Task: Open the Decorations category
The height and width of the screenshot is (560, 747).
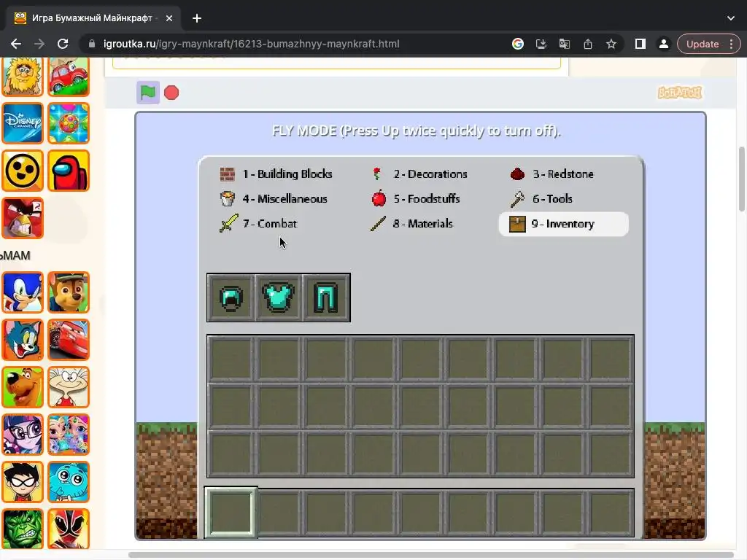Action: point(419,174)
